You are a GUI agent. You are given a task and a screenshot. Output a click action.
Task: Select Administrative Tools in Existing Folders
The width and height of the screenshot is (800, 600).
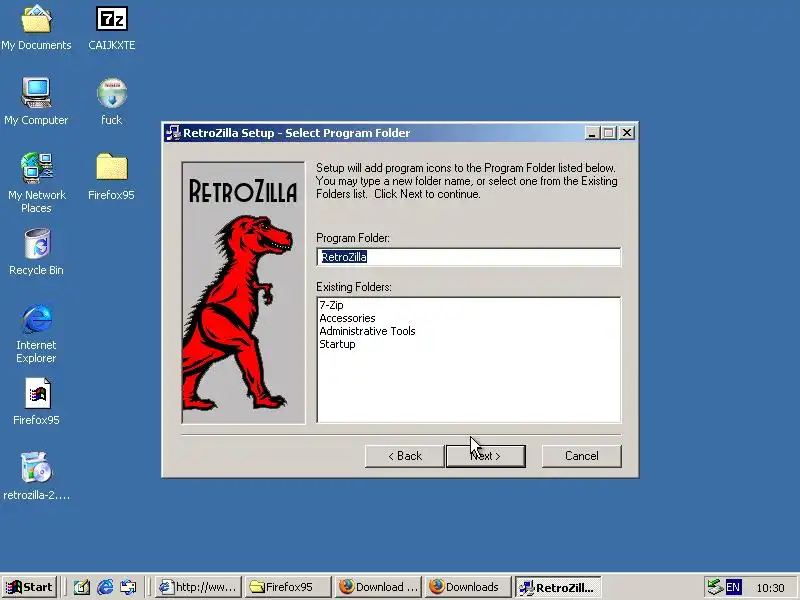[367, 331]
